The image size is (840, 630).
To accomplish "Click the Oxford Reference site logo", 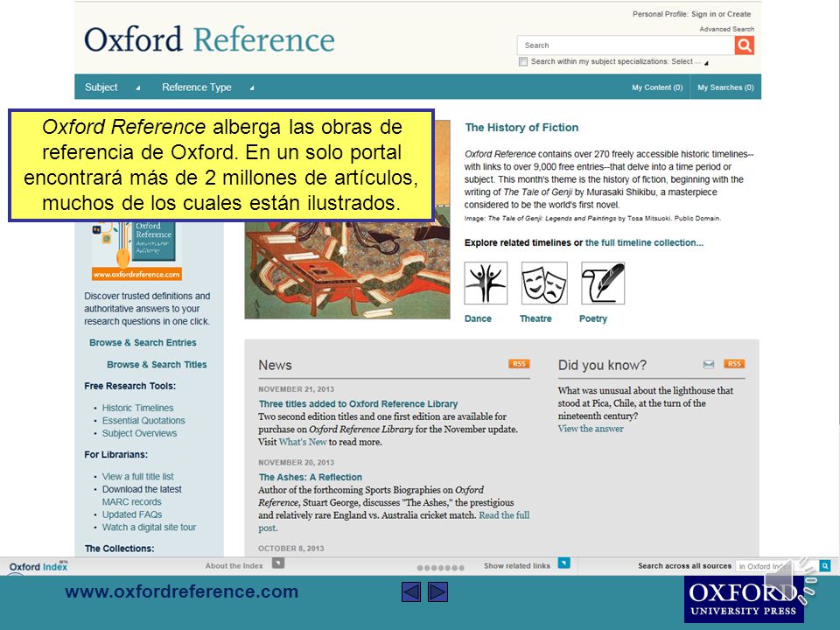I will (209, 39).
